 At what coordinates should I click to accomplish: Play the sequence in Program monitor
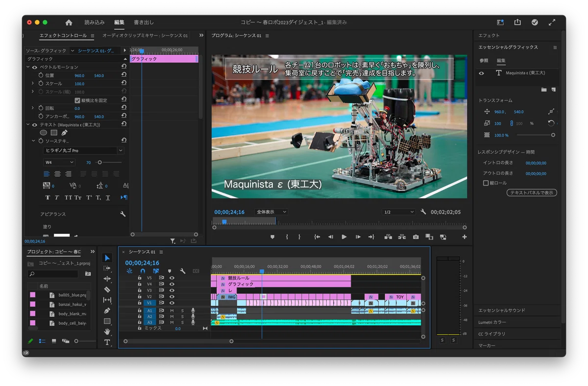[344, 237]
